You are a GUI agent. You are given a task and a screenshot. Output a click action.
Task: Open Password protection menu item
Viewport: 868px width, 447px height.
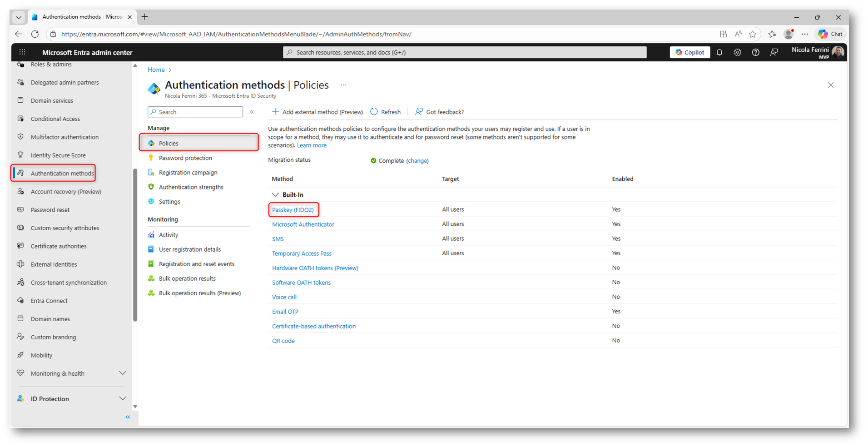coord(185,158)
